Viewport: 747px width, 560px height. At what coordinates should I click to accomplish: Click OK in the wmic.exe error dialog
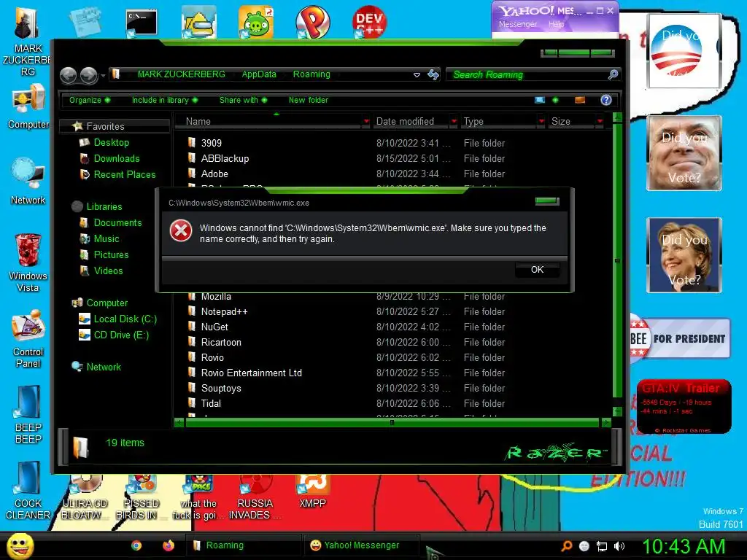click(x=537, y=270)
